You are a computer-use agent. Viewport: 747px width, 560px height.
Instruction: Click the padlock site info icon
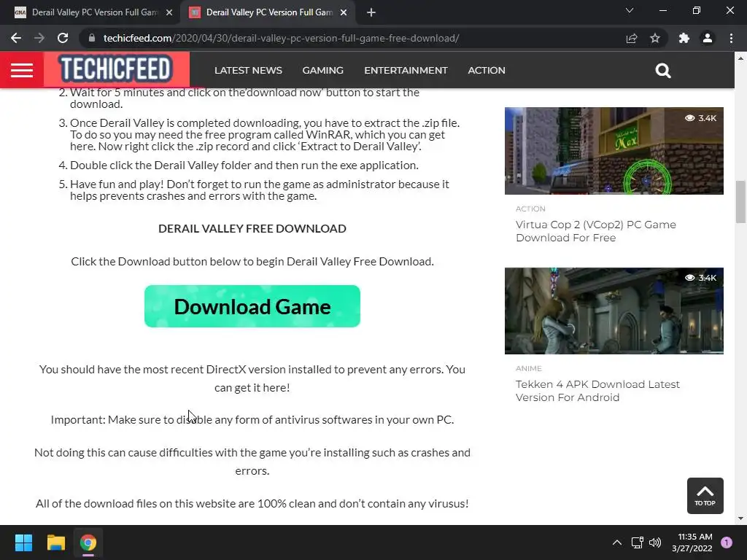[92, 38]
